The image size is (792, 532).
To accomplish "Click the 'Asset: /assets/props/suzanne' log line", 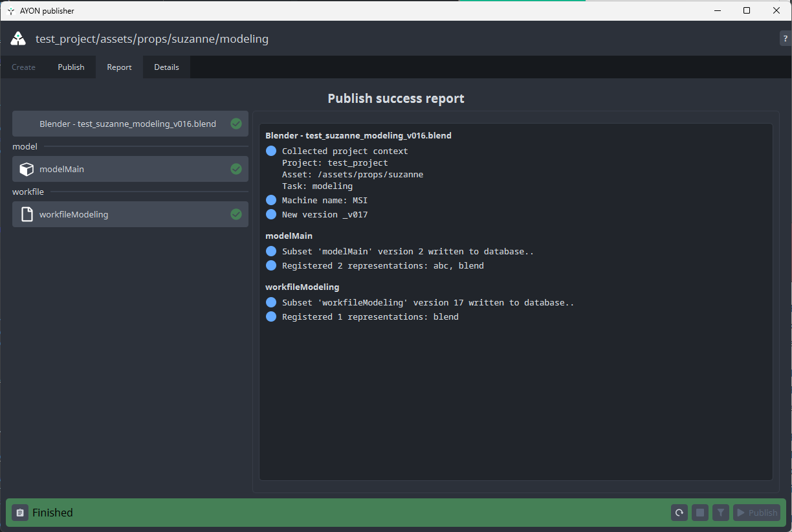I will (x=353, y=175).
